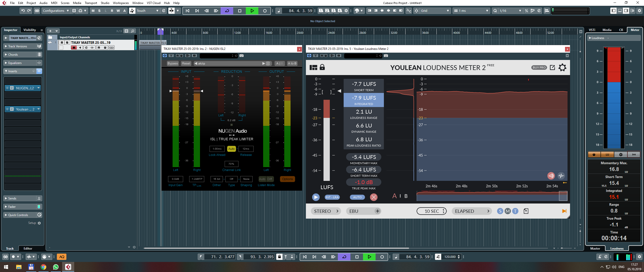Viewport: 644px width, 272px height.
Task: Click the tempo 120.000 field
Action: tap(450, 257)
